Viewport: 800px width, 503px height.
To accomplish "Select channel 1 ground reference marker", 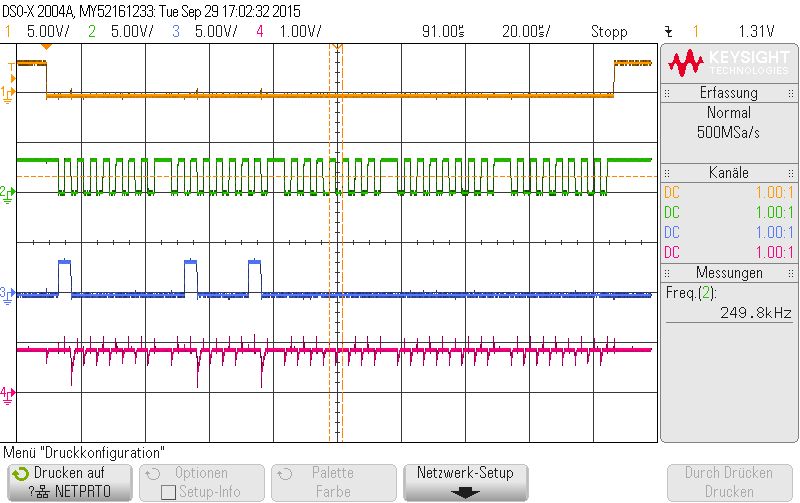I will click(8, 94).
